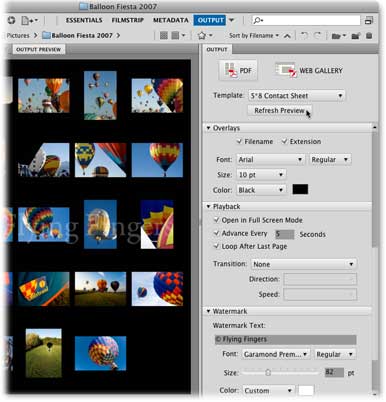Click output panel scrollbar up arrow

point(374,127)
